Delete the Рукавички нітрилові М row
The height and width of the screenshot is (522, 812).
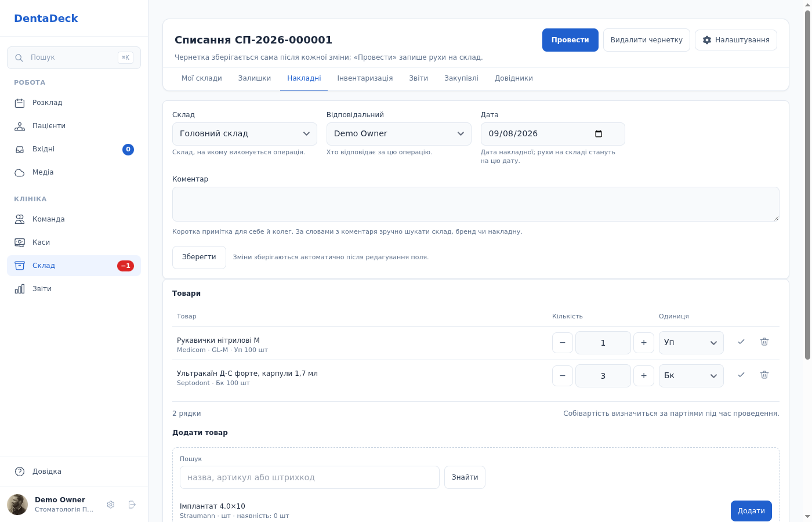coord(764,342)
